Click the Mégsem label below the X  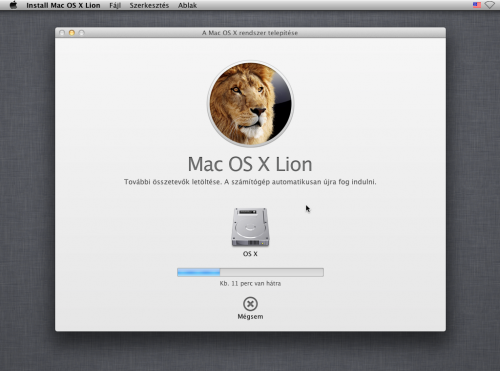[250, 316]
